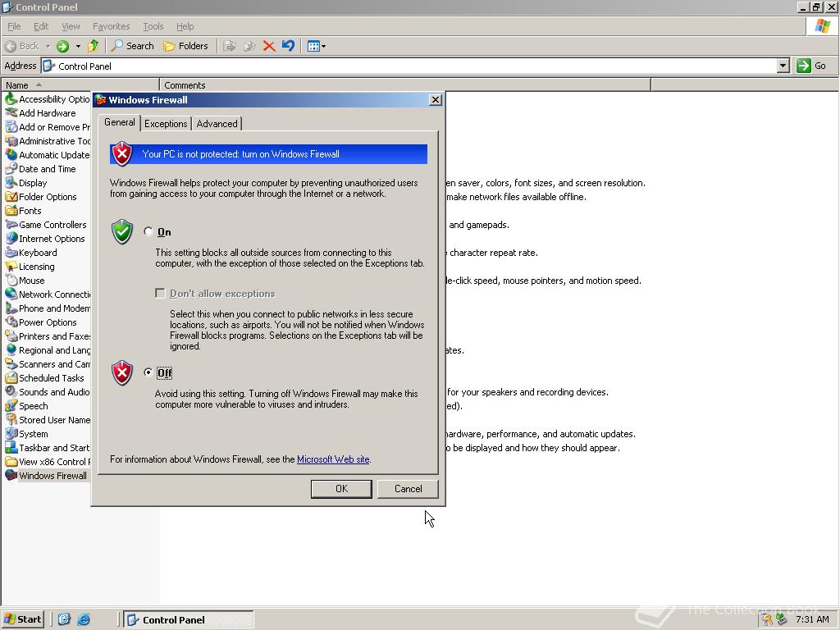Select the Off radio button
840x630 pixels.
pyautogui.click(x=148, y=372)
